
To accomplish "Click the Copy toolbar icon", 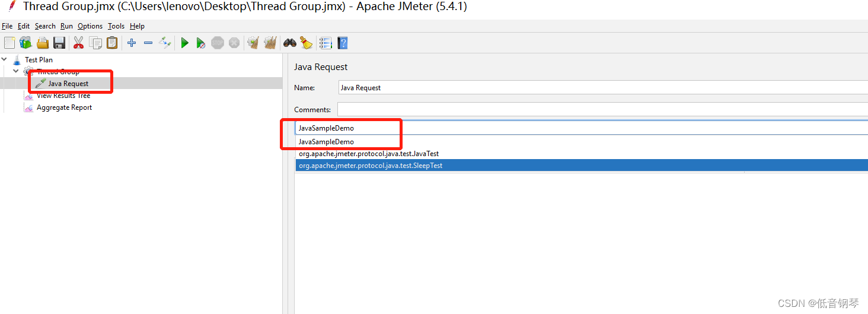I will pyautogui.click(x=95, y=43).
